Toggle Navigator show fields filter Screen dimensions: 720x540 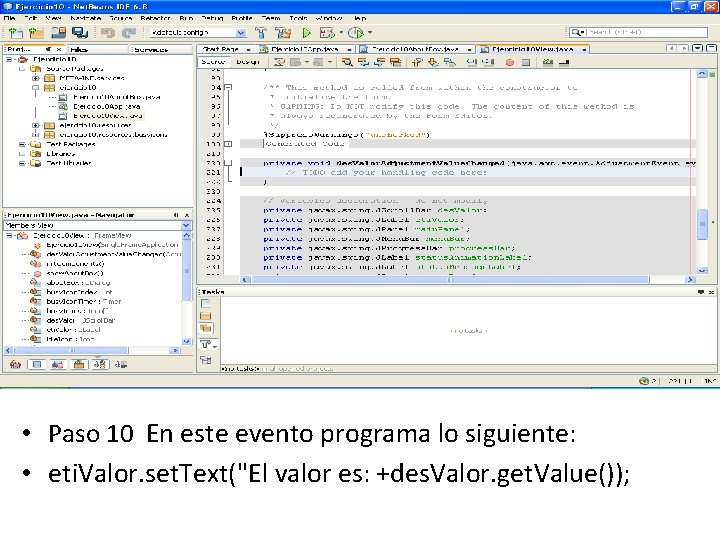pos(37,365)
